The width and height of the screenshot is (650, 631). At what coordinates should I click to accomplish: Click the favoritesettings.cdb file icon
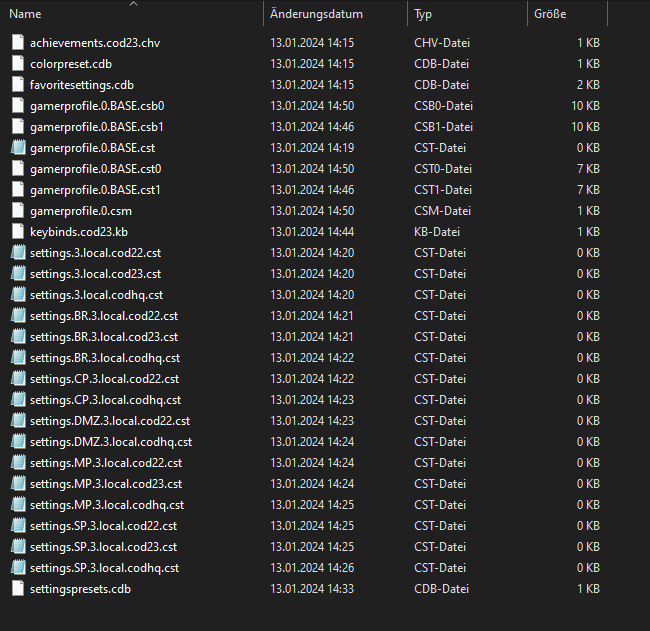click(x=18, y=85)
